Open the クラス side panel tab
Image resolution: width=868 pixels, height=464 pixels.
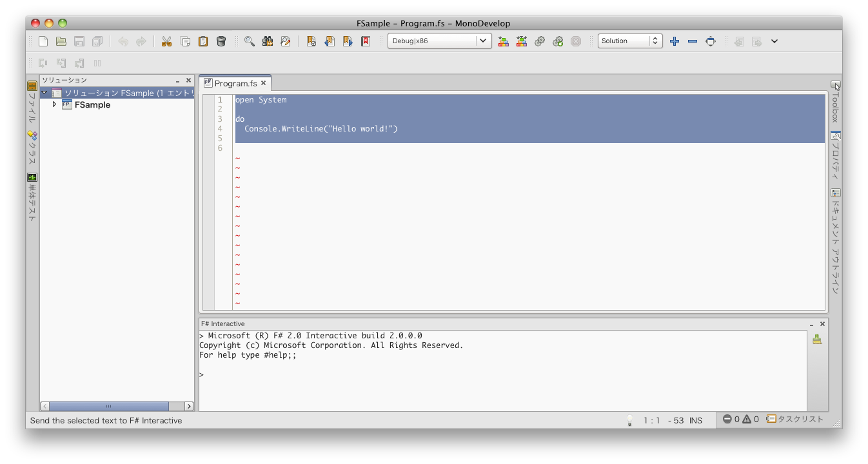click(32, 148)
